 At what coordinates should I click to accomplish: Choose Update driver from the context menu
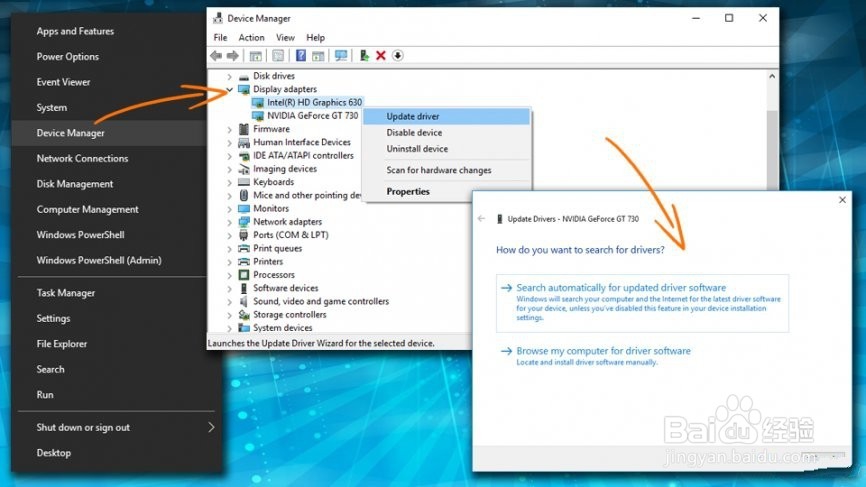pos(446,117)
